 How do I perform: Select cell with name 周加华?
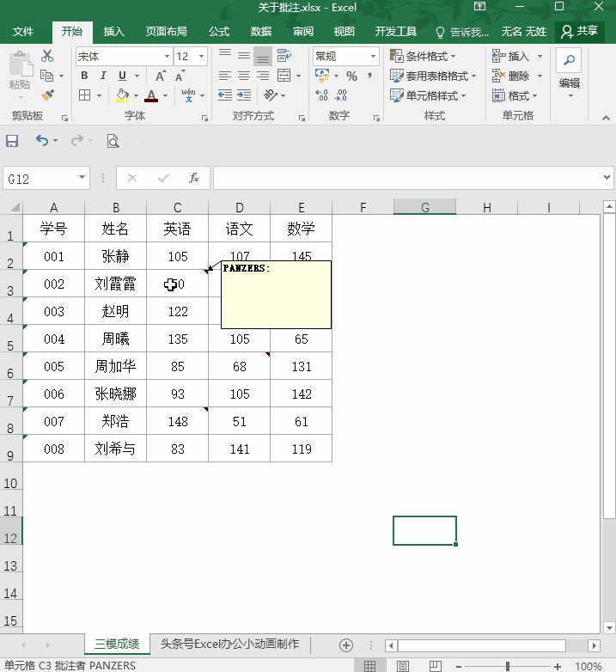(x=116, y=366)
